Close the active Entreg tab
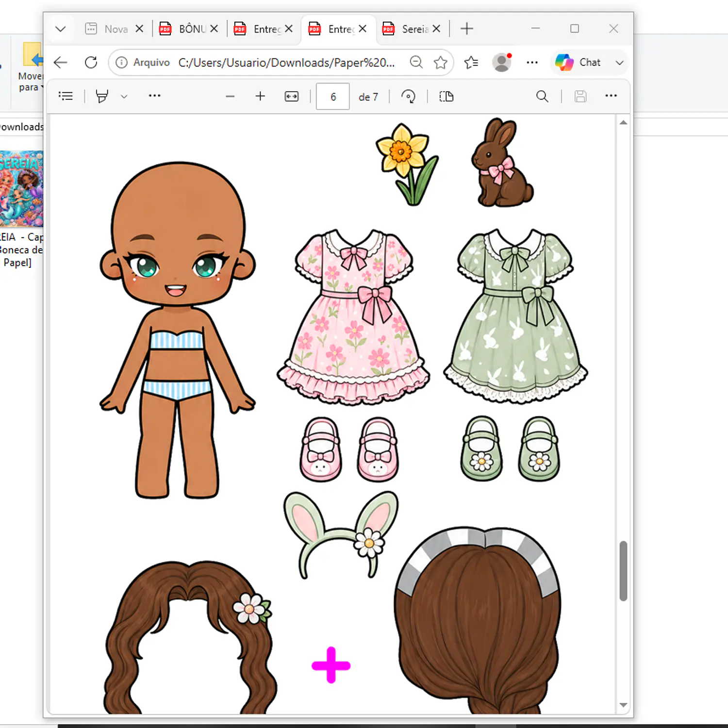This screenshot has height=728, width=728. click(x=363, y=29)
